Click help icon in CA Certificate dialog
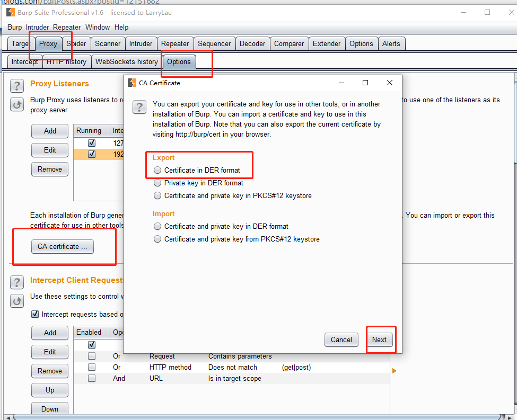This screenshot has height=420, width=517. pos(139,108)
